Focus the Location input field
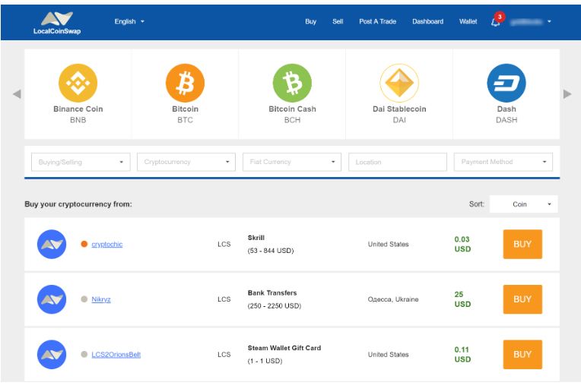 [398, 162]
